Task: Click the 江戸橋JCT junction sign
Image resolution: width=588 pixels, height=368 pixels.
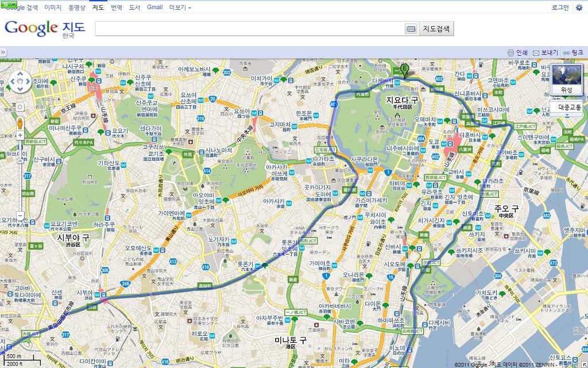Action: [x=525, y=126]
